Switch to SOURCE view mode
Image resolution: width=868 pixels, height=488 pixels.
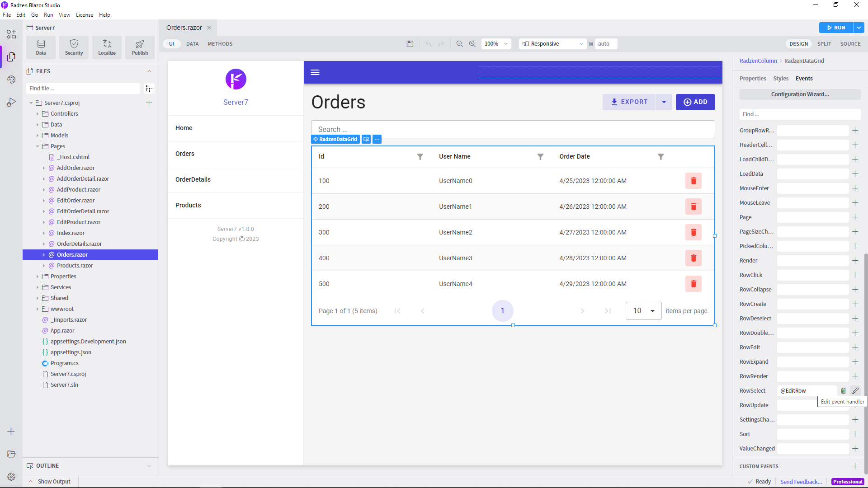click(x=850, y=44)
